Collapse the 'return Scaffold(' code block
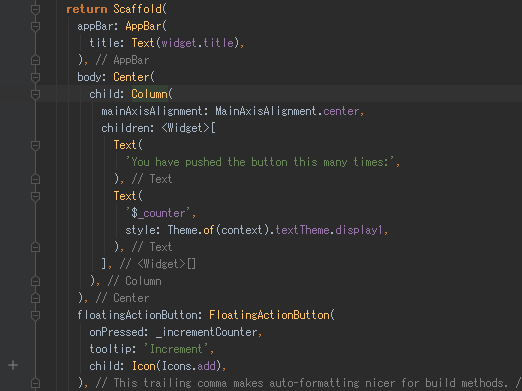This screenshot has width=522, height=391. coord(35,9)
